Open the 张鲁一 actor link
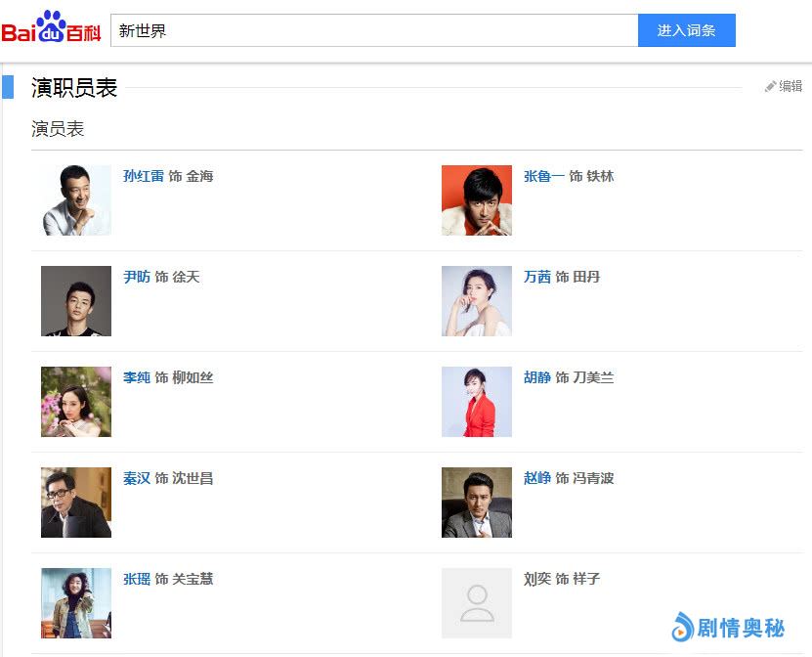Screen dimensions: 812x657 click(543, 177)
